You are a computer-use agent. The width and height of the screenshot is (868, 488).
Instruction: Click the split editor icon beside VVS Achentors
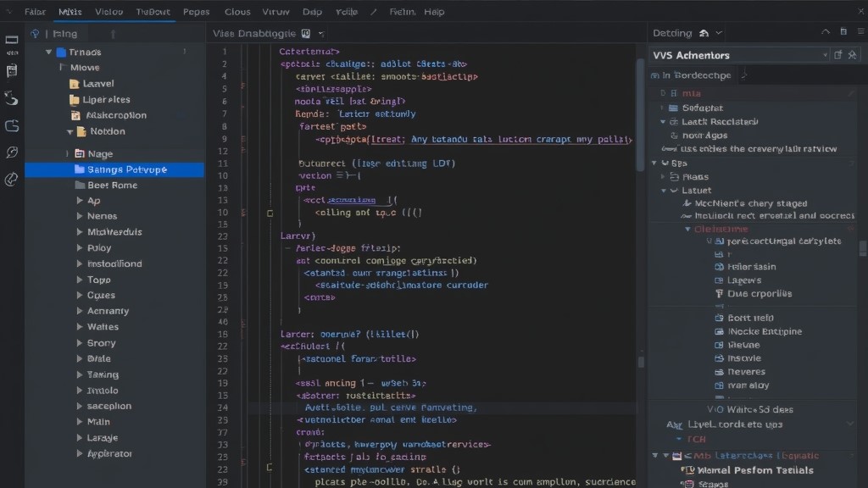pyautogui.click(x=838, y=54)
